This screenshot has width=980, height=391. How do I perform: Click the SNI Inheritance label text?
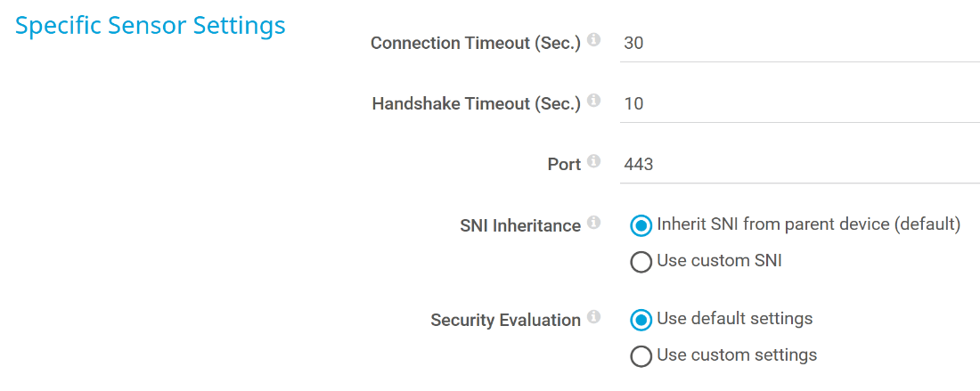520,226
